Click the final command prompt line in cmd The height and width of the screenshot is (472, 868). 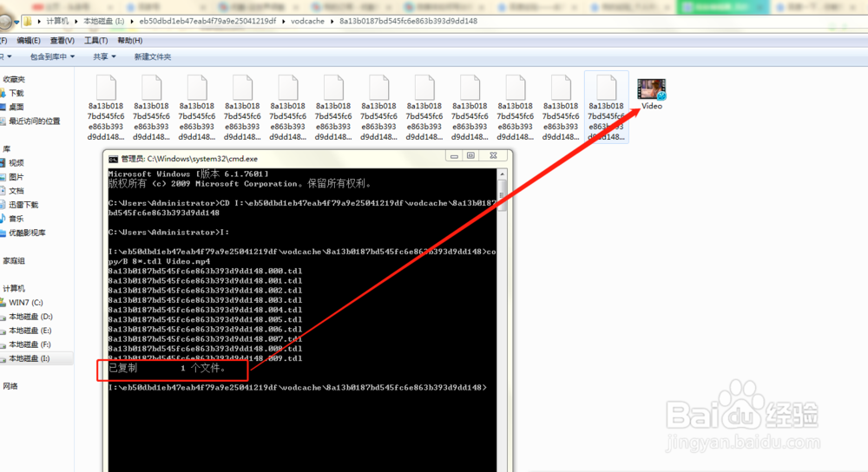(298, 387)
